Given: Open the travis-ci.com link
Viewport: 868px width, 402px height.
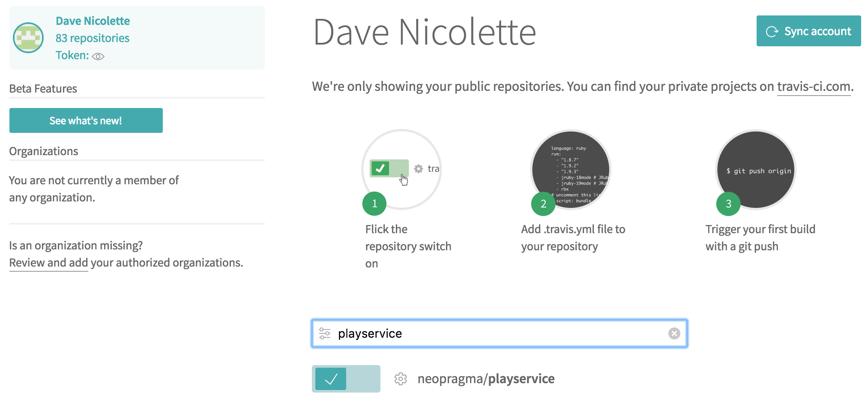Looking at the screenshot, I should tap(814, 87).
